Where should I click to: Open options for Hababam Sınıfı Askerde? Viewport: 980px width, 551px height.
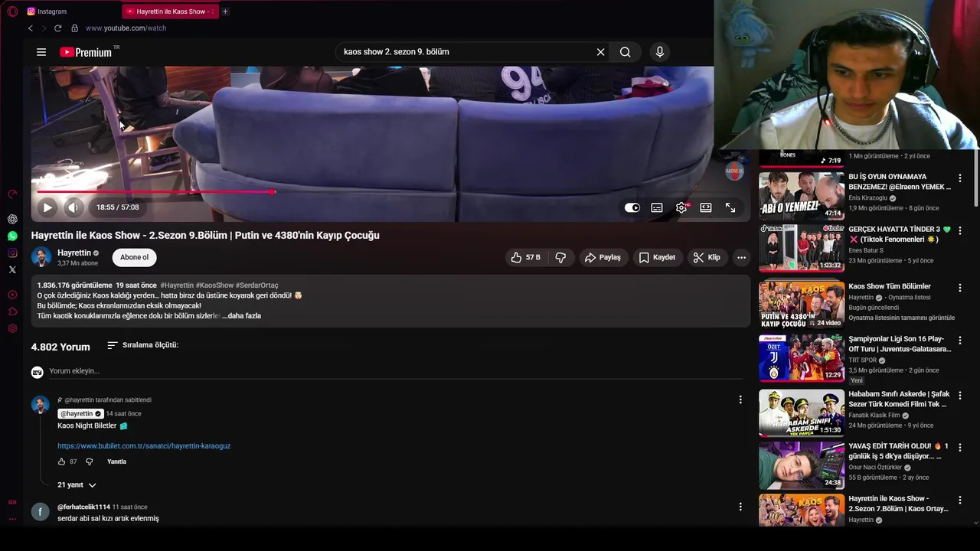[x=959, y=396]
